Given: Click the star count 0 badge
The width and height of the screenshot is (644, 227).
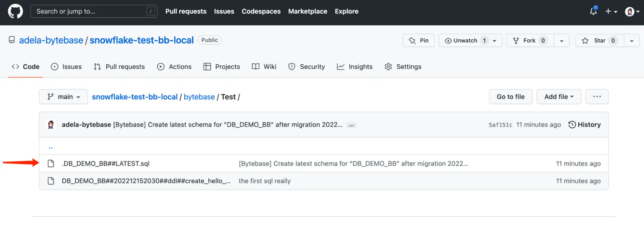Looking at the screenshot, I should click(613, 40).
